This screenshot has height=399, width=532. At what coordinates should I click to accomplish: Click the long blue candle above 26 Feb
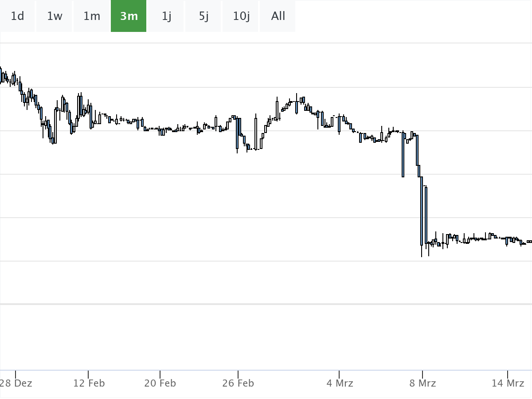coord(237,133)
